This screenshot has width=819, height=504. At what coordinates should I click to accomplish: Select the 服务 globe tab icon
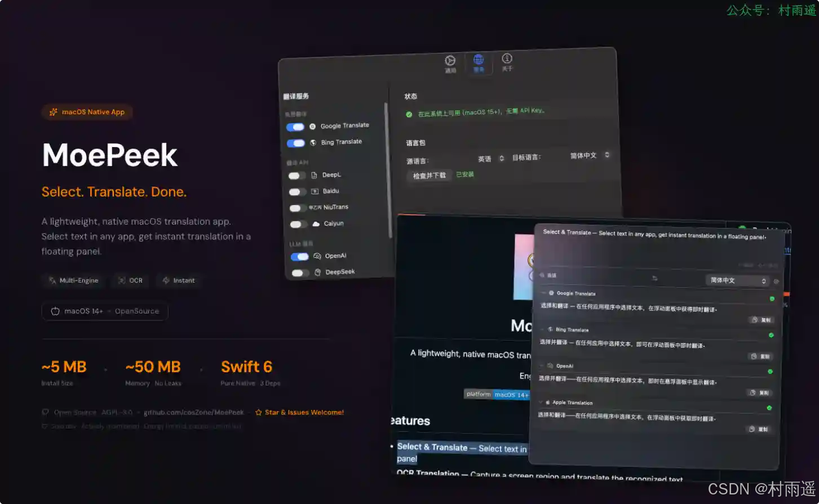[479, 62]
